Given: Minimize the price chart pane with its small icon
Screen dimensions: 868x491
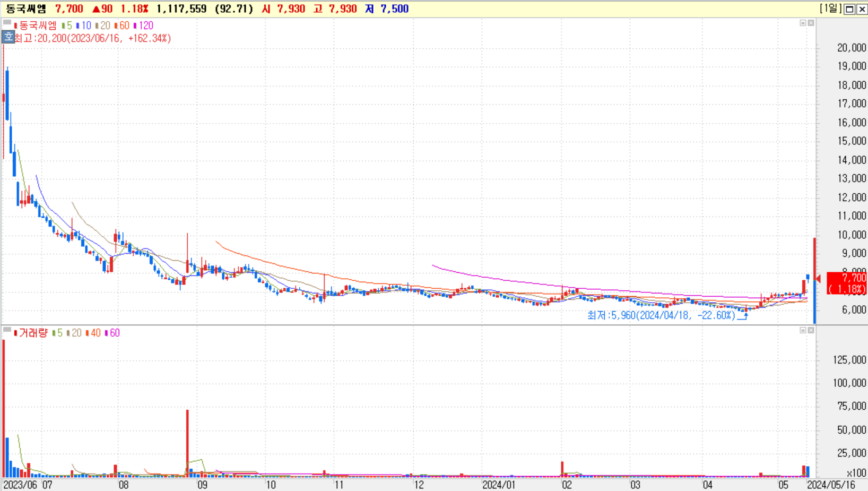Looking at the screenshot, I should (x=803, y=23).
